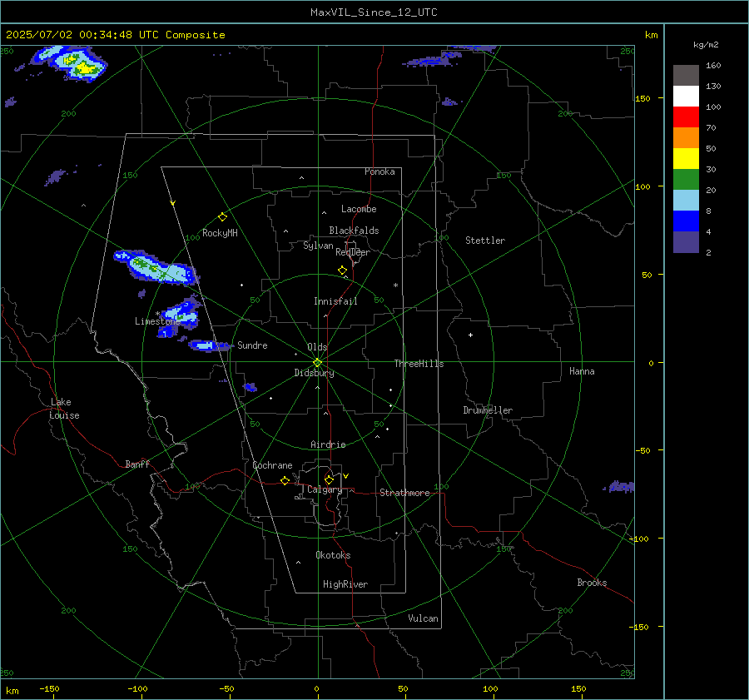Screen dimensions: 749x700
Task: Click the ThreeHills label
Action: click(x=419, y=364)
